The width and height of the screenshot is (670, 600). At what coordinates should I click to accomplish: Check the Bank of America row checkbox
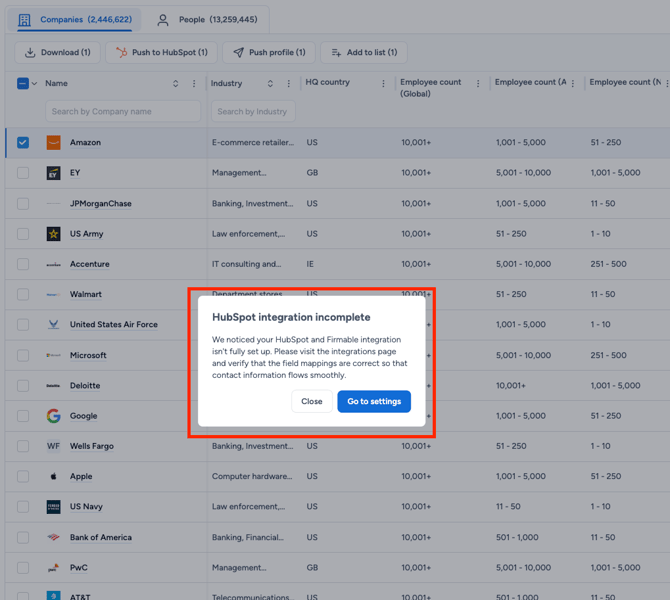pyautogui.click(x=23, y=537)
